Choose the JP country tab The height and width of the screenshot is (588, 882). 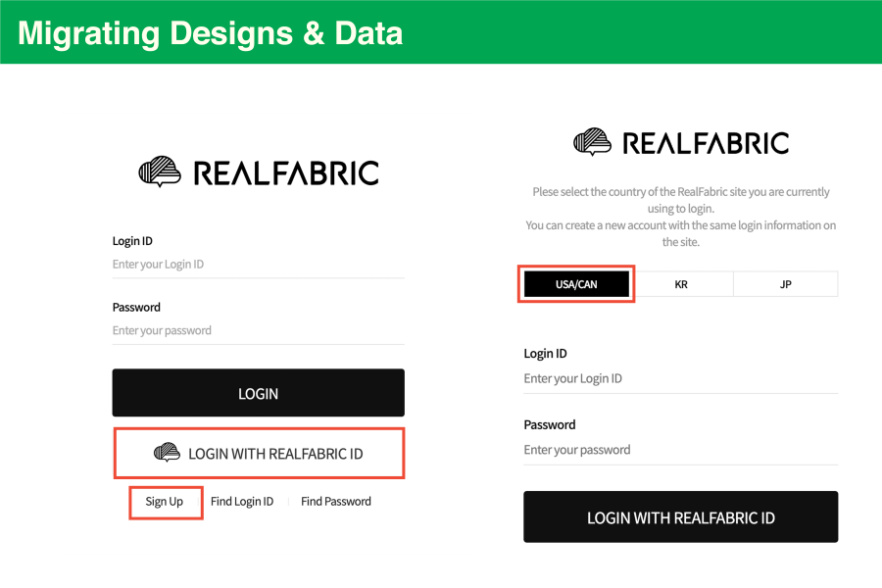(x=785, y=284)
